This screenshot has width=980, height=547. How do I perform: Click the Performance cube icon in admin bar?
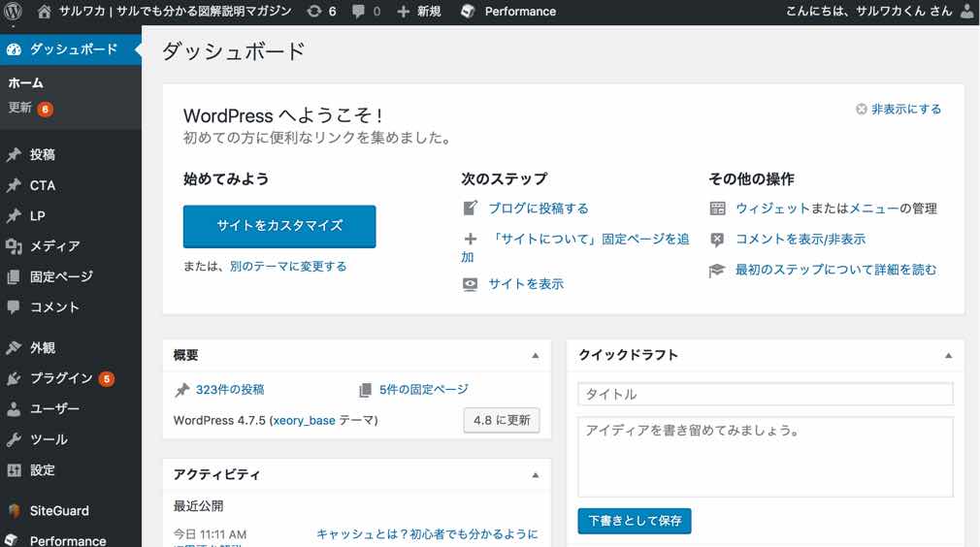(468, 12)
